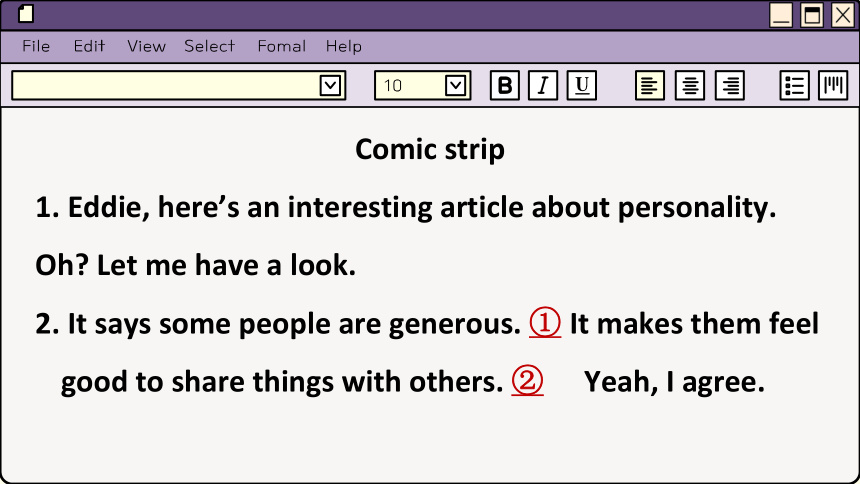The image size is (860, 484).
Task: Expand the font size dropdown arrow
Action: (455, 85)
